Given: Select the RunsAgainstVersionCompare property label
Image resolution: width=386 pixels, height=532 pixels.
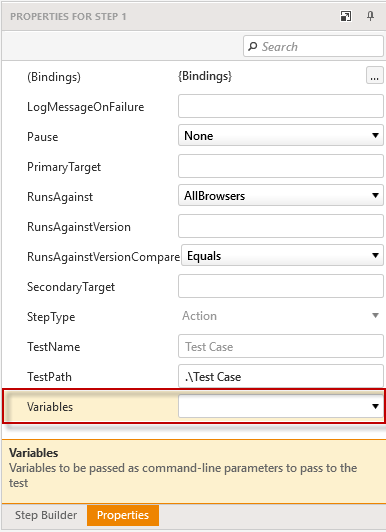Looking at the screenshot, I should pos(103,257).
